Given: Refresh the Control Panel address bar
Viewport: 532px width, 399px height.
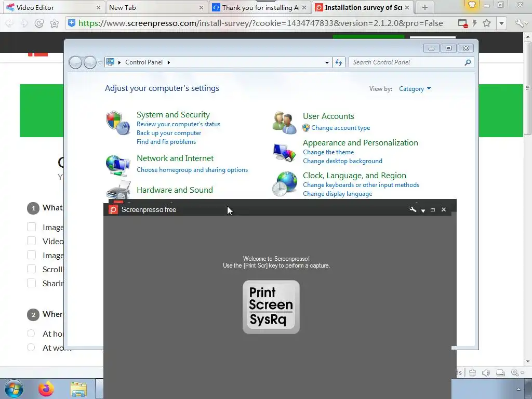Looking at the screenshot, I should 339,62.
